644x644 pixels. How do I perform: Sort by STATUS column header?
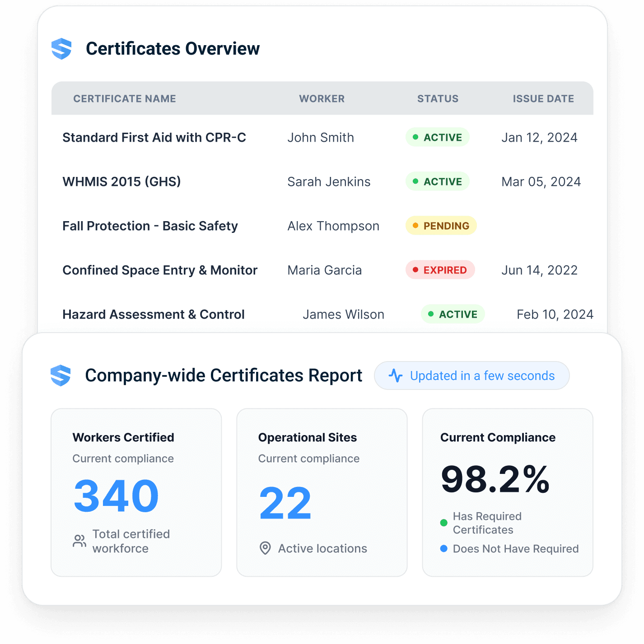pos(438,99)
